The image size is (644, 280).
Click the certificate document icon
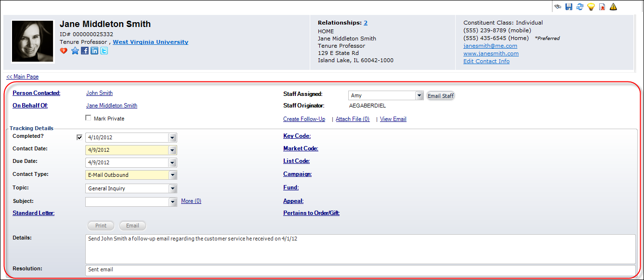point(602,7)
